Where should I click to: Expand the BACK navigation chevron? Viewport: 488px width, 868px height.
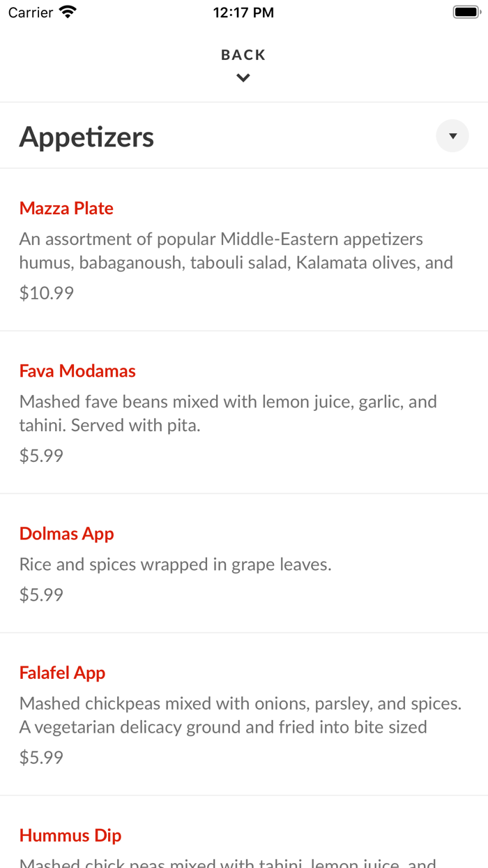coord(243,77)
